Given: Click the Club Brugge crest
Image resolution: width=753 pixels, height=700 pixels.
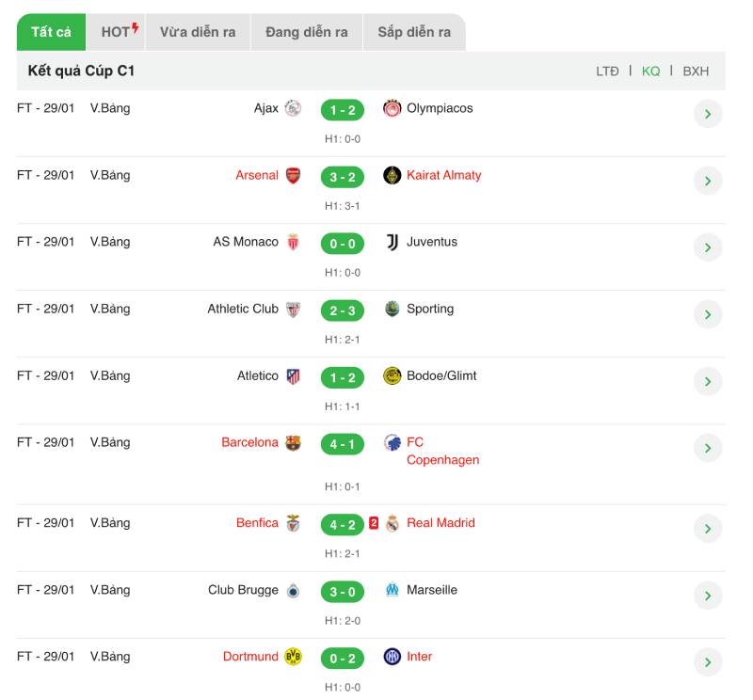Looking at the screenshot, I should pyautogui.click(x=293, y=590).
